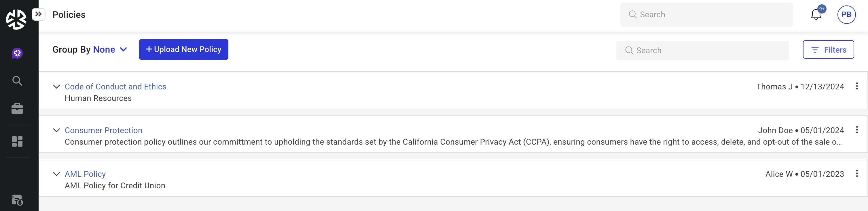The image size is (868, 211).
Task: Open notifications bell icon
Action: click(816, 15)
